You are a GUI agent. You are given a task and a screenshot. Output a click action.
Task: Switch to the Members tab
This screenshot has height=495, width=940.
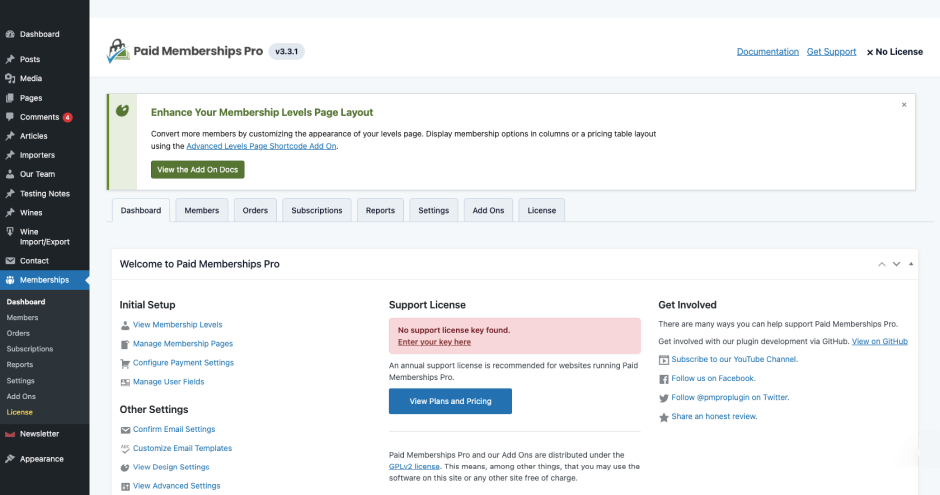[x=201, y=210]
